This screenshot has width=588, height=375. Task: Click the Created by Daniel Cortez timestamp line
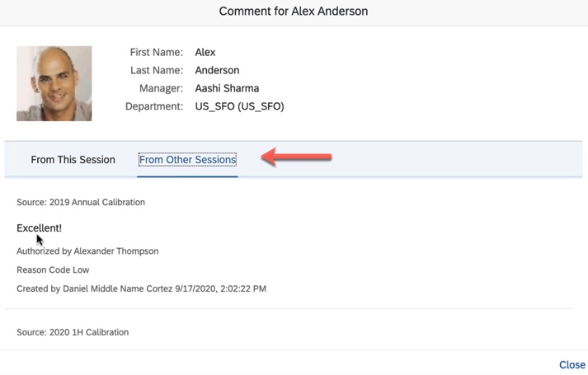tap(141, 288)
